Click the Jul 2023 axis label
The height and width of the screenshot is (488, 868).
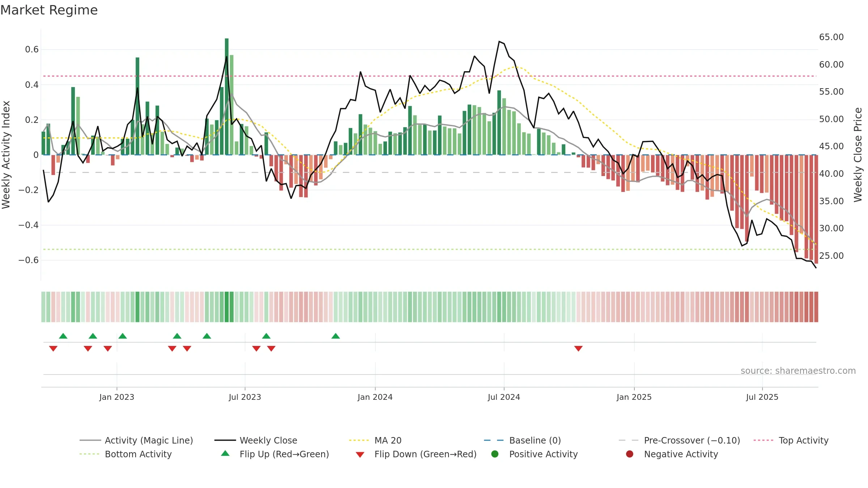pyautogui.click(x=245, y=397)
